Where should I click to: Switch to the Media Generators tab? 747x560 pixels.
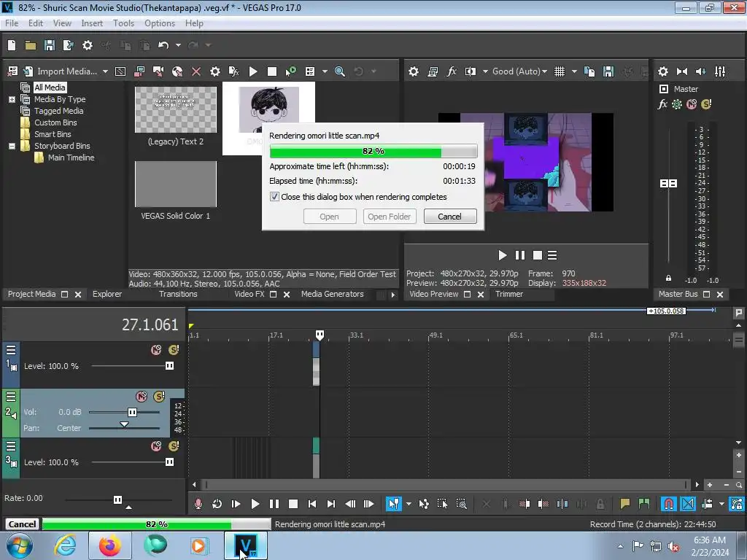coord(332,295)
